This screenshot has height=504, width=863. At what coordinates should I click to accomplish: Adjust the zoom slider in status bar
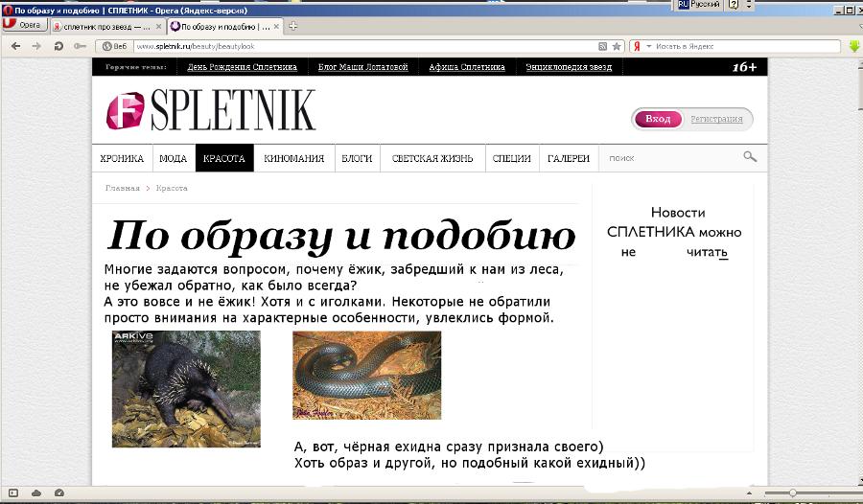click(792, 493)
